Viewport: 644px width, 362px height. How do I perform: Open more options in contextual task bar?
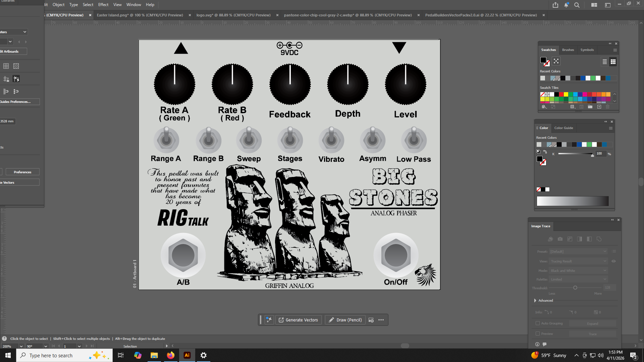[381, 320]
